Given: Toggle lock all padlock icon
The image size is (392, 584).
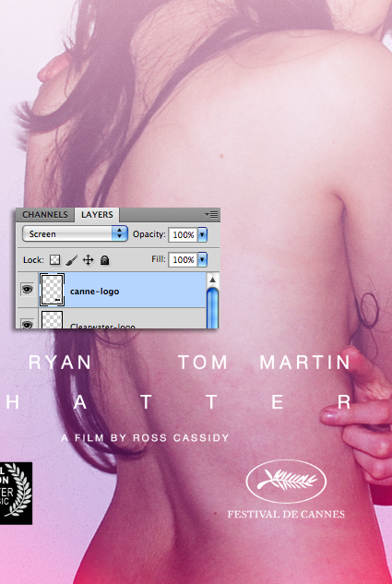Looking at the screenshot, I should tap(105, 260).
